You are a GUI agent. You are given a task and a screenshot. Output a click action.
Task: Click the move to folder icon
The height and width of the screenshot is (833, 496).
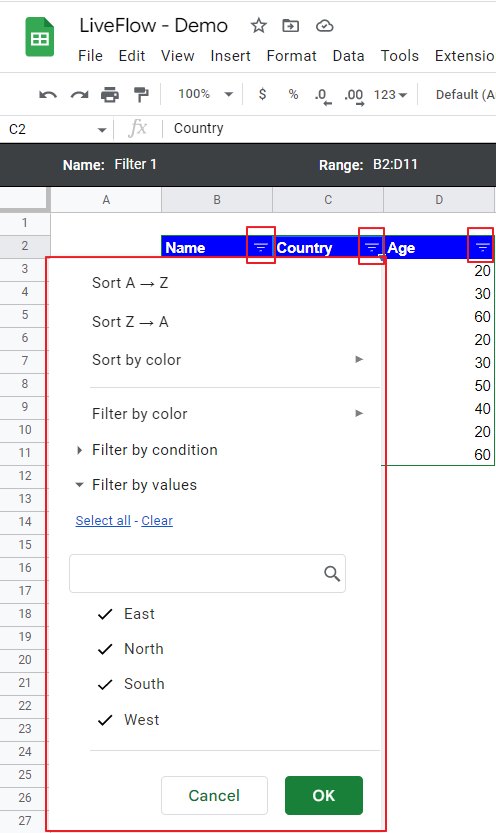pyautogui.click(x=290, y=26)
